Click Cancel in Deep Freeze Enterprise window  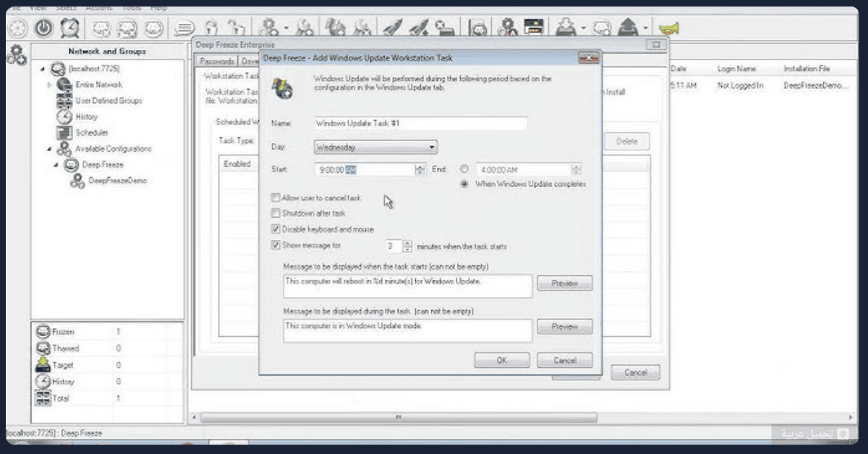point(635,373)
